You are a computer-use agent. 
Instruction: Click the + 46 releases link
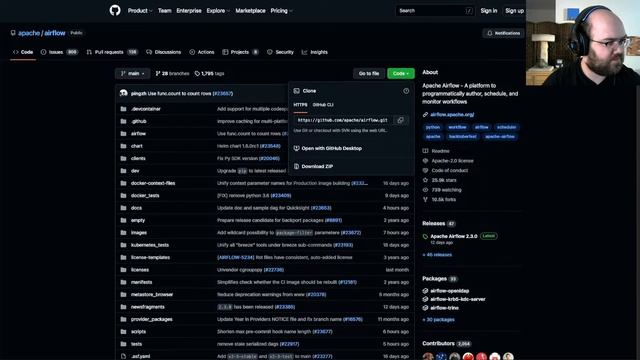pos(437,255)
